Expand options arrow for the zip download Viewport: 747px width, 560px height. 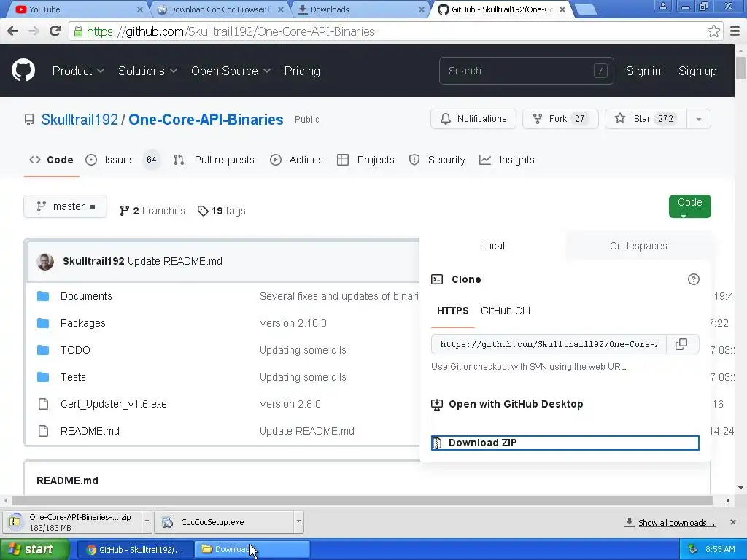(x=147, y=522)
